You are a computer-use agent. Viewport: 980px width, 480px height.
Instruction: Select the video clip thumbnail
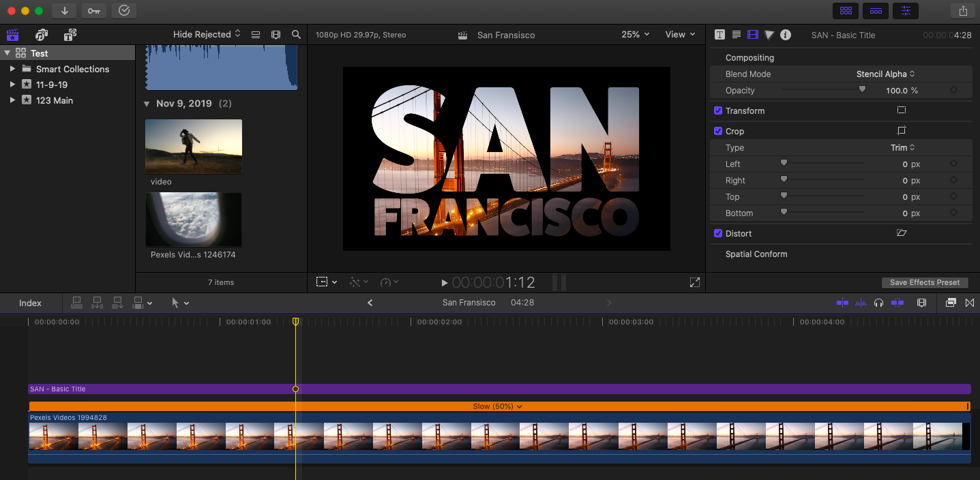pos(194,147)
